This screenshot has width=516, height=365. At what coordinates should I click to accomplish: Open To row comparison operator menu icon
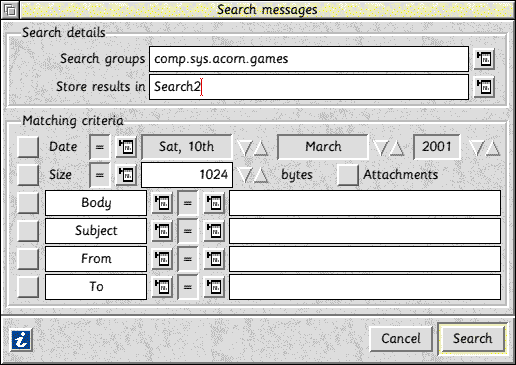tap(214, 287)
